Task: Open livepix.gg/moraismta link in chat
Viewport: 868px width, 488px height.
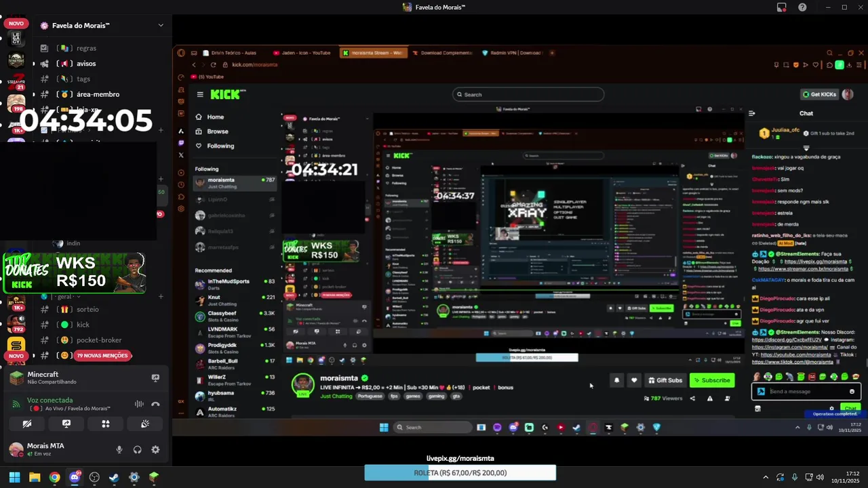Action: [x=816, y=262]
